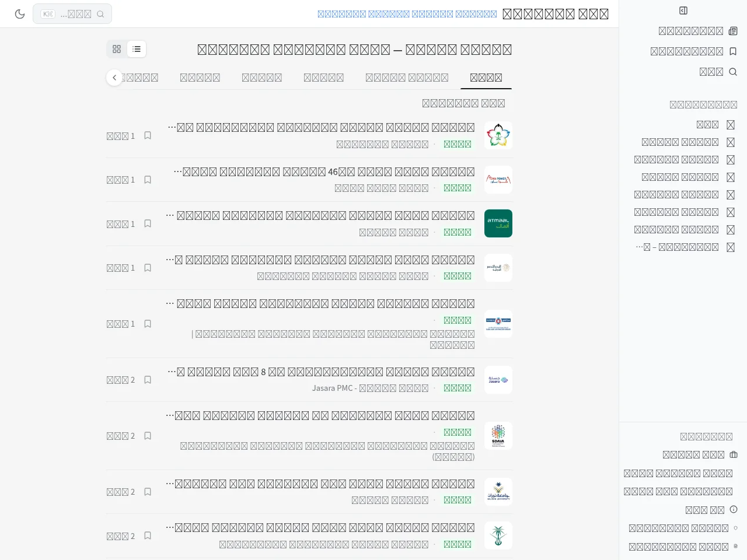Screen dimensions: 747x560
Task: Open the sidebar item with magnifier icon
Action: pos(718,72)
